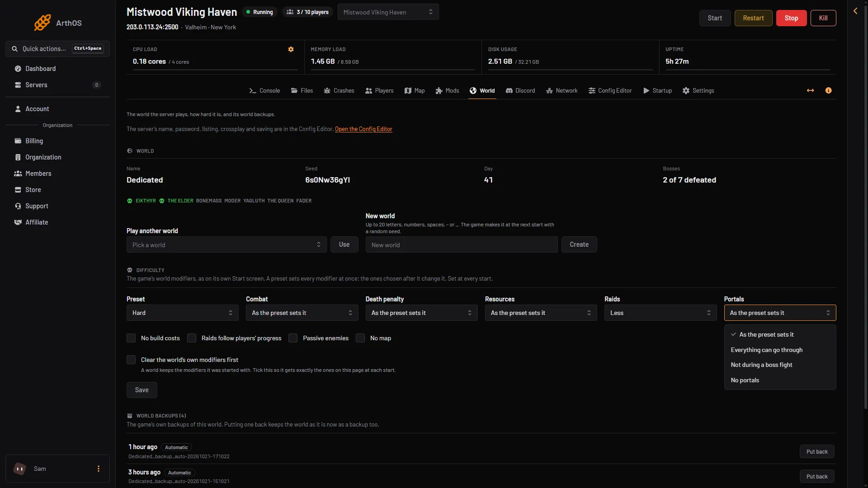Click The Elder defeated boss marker
Screen dimensions: 868x488
176,201
